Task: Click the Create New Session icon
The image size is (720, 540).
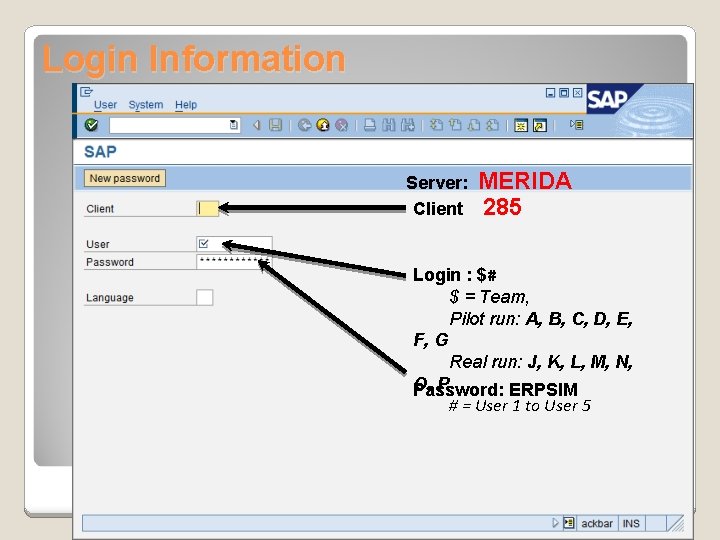Action: 521,125
